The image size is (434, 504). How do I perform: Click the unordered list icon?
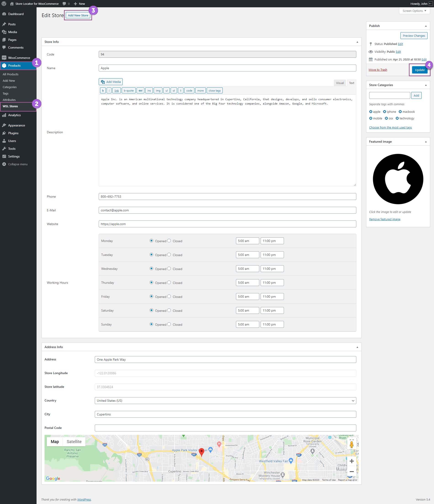(x=167, y=90)
